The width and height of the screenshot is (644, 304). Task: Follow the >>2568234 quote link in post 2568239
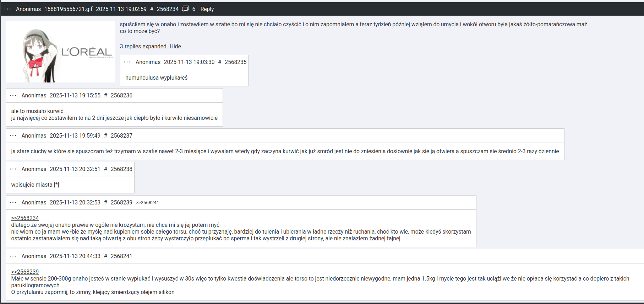[x=25, y=218]
